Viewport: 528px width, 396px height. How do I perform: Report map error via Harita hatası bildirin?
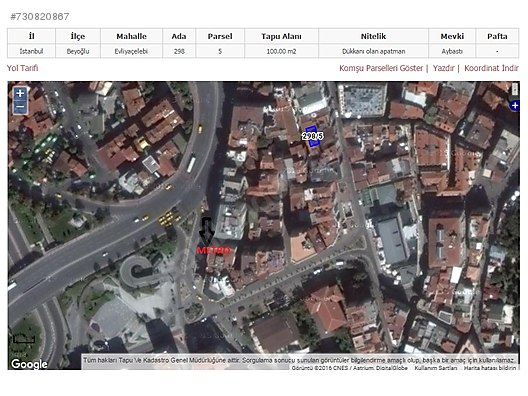[x=490, y=368]
